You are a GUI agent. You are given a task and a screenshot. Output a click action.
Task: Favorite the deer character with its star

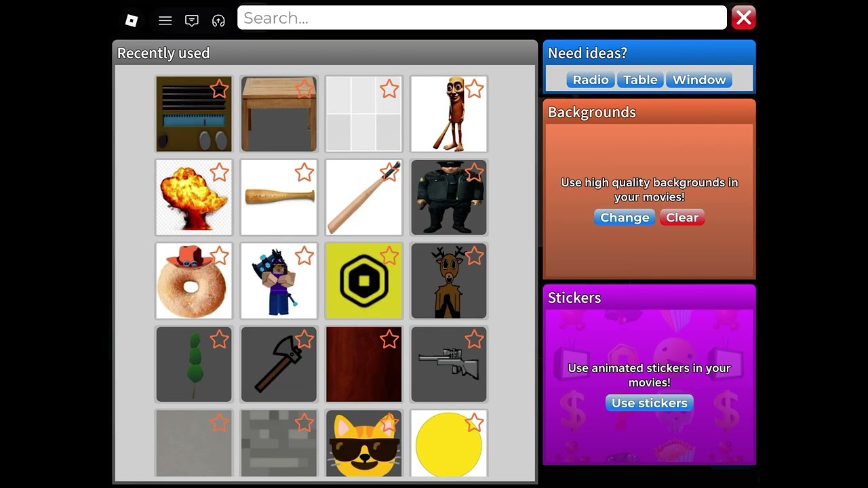coord(475,256)
